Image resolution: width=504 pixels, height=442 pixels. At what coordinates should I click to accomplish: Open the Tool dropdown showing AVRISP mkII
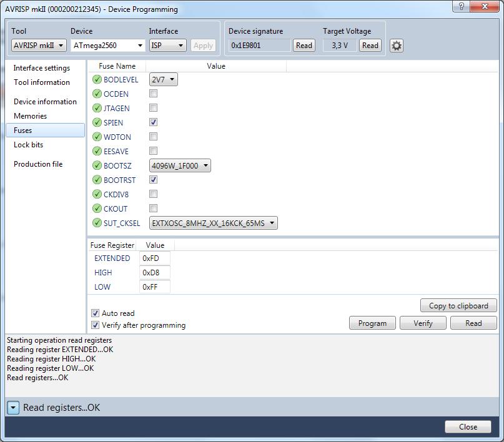39,46
